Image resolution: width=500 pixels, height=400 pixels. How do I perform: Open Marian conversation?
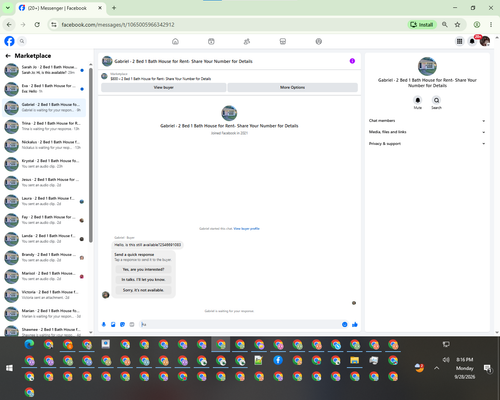coord(44,314)
